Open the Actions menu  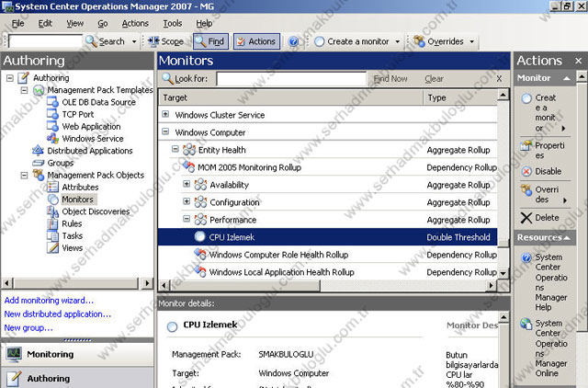click(135, 23)
